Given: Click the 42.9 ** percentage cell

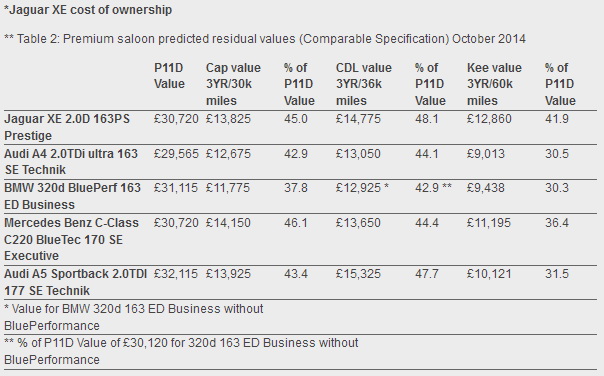Looking at the screenshot, I should [433, 188].
